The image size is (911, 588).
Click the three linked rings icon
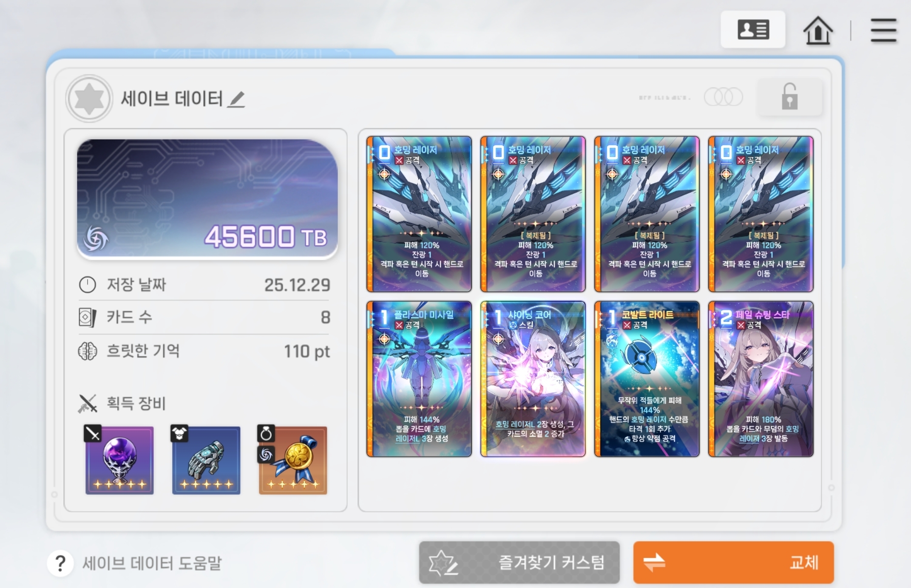pyautogui.click(x=723, y=97)
